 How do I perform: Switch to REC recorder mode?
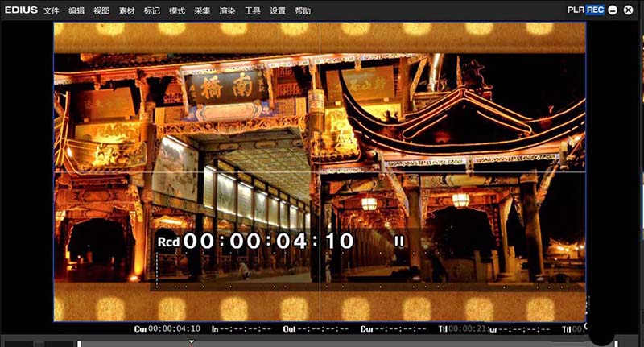tap(595, 10)
